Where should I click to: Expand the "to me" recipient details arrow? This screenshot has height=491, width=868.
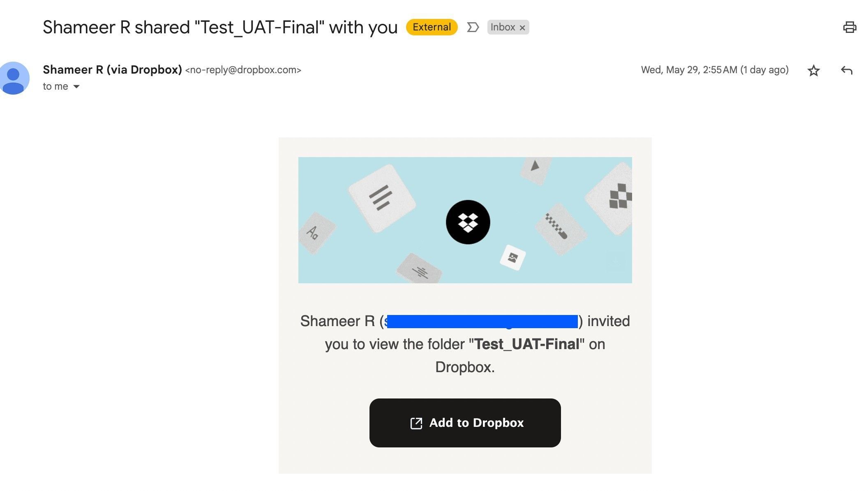click(76, 86)
